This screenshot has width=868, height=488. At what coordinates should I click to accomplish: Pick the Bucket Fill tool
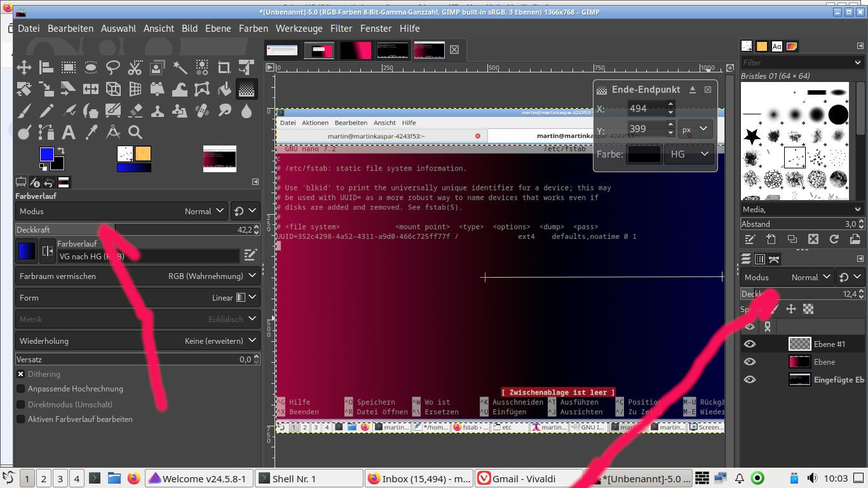(x=224, y=89)
